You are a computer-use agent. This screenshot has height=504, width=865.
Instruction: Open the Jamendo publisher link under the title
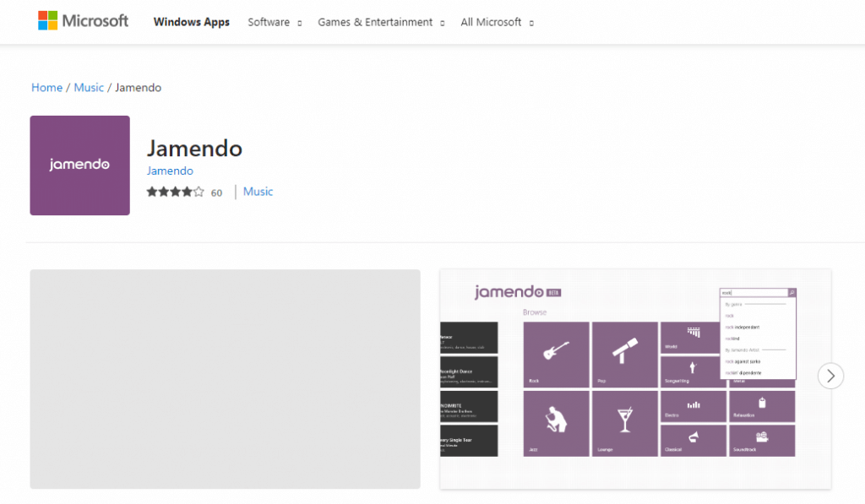170,171
